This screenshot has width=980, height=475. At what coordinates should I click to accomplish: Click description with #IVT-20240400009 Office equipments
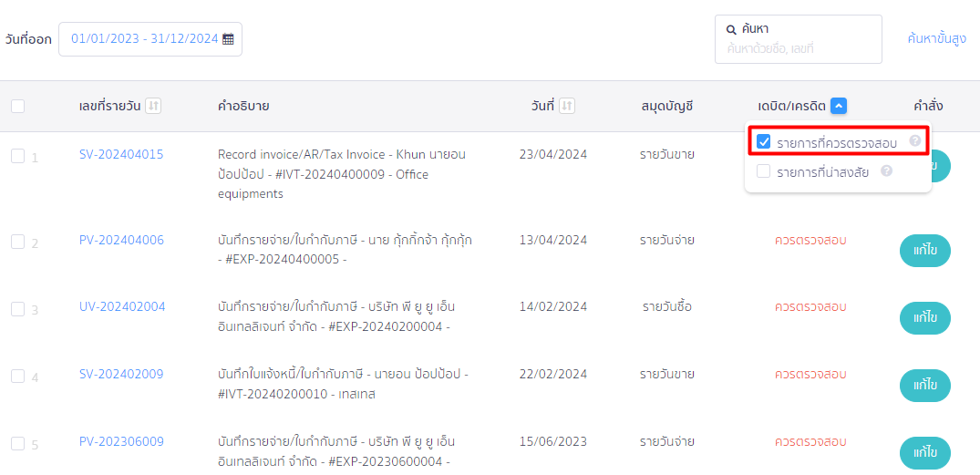point(342,174)
